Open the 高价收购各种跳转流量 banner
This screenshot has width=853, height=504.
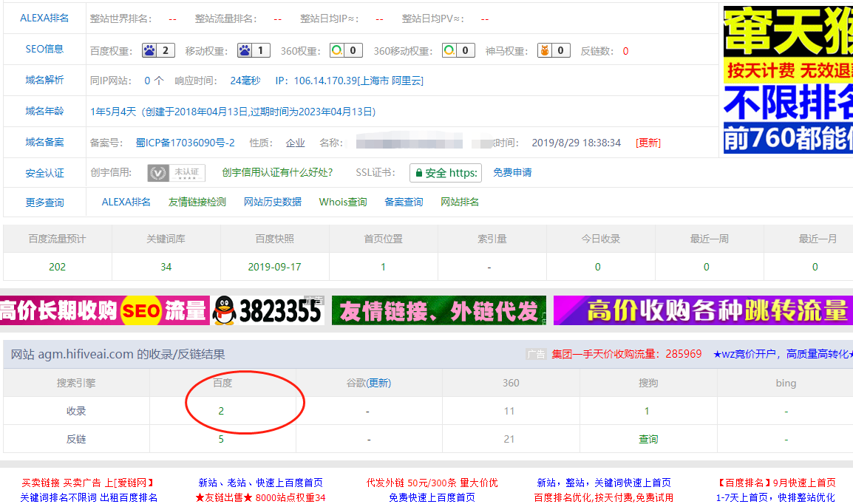703,310
